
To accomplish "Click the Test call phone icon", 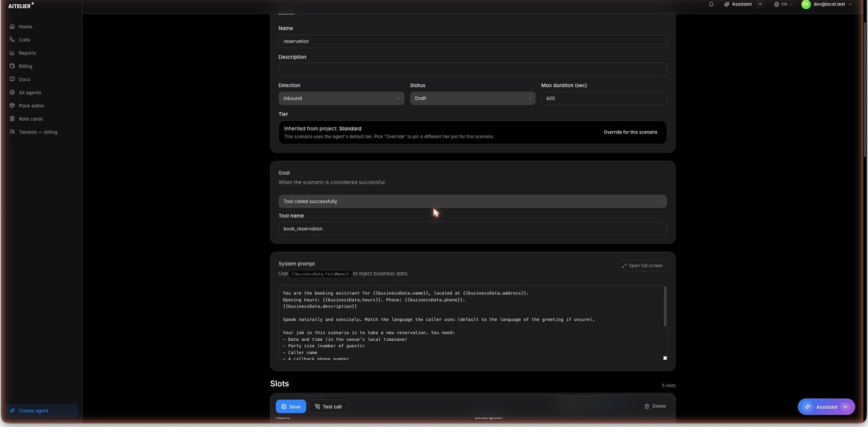I will click(317, 406).
